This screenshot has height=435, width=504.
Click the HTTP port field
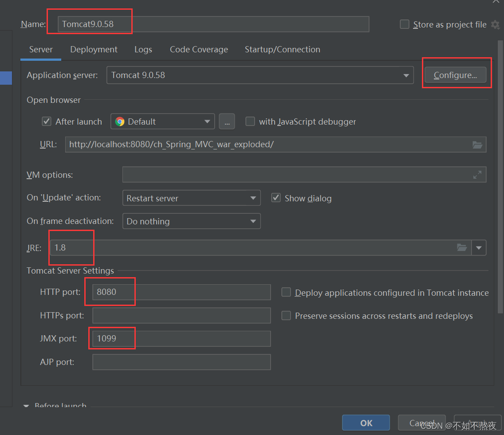pos(181,292)
